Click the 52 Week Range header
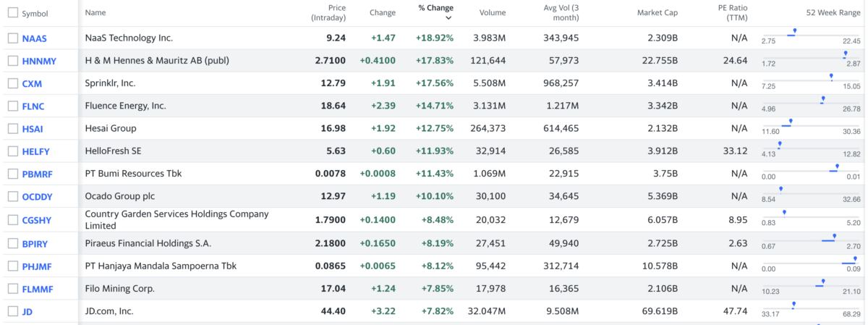The width and height of the screenshot is (868, 325). [x=833, y=12]
